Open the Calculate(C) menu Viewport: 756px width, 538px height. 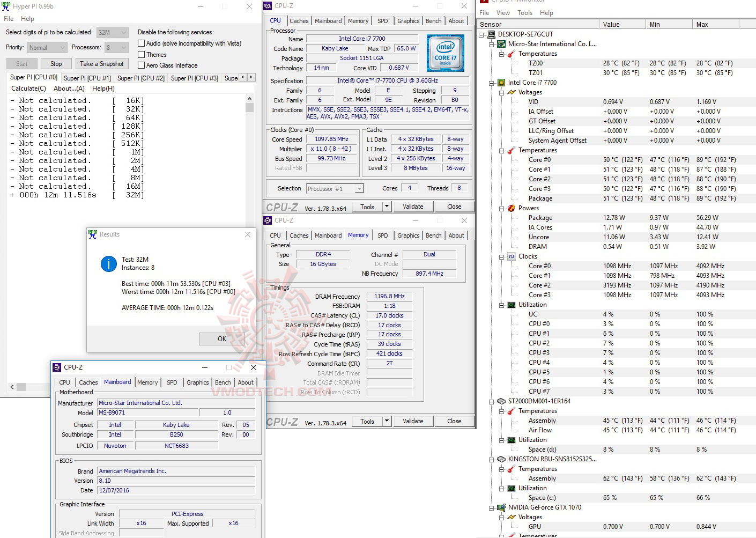coord(29,89)
